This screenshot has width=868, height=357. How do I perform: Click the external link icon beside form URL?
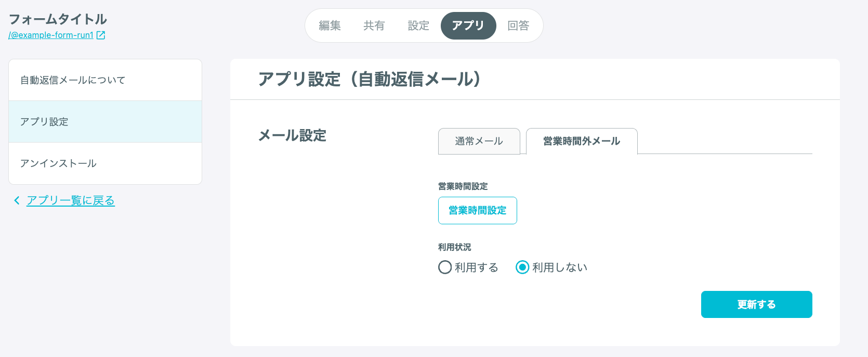[x=101, y=35]
